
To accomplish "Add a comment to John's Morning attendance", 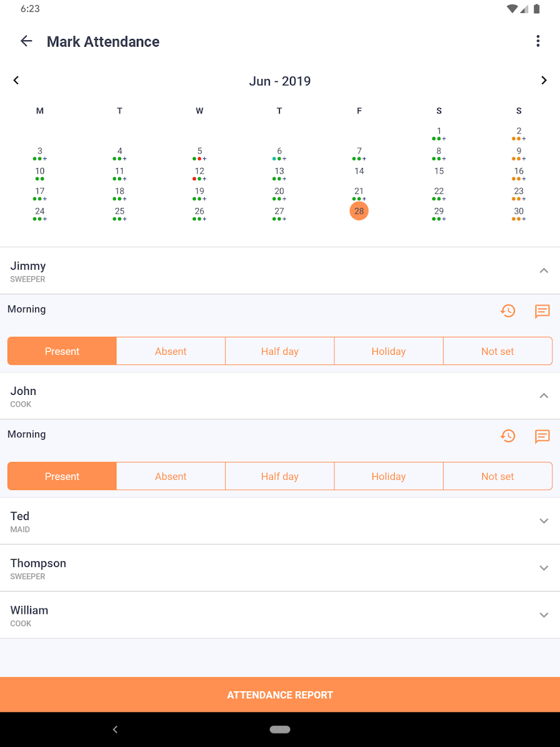I will click(542, 436).
